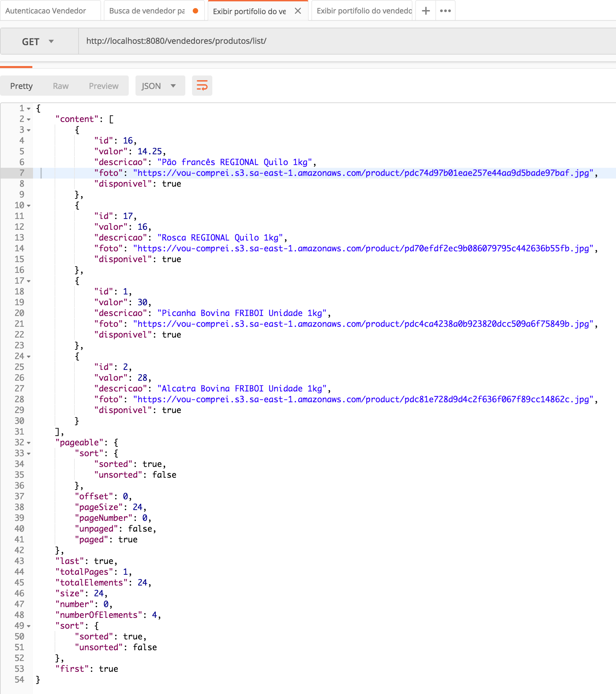The width and height of the screenshot is (616, 694).
Task: Switch to Preview response view
Action: [x=103, y=86]
